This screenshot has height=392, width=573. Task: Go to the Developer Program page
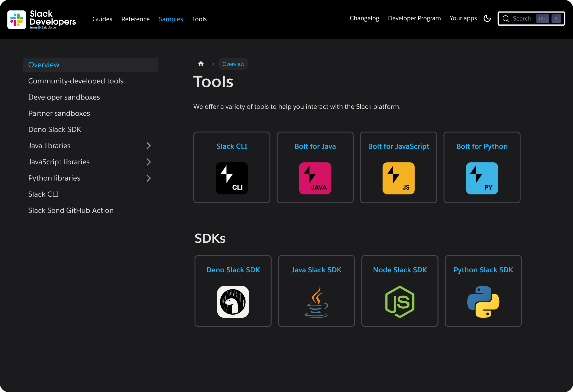pos(414,18)
